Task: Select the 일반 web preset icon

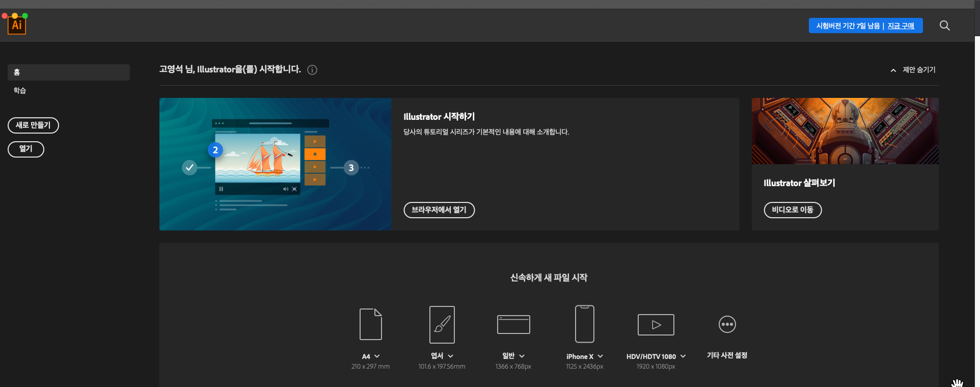Action: pos(513,324)
